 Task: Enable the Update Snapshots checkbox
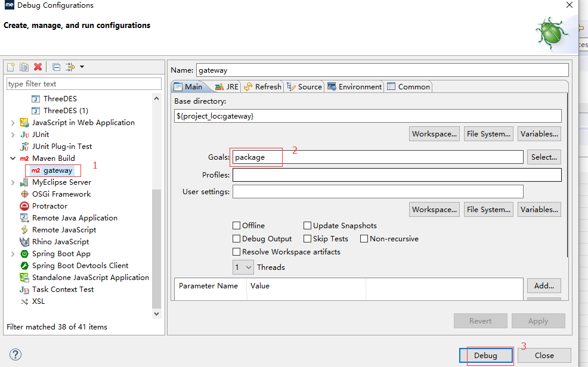[x=307, y=225]
